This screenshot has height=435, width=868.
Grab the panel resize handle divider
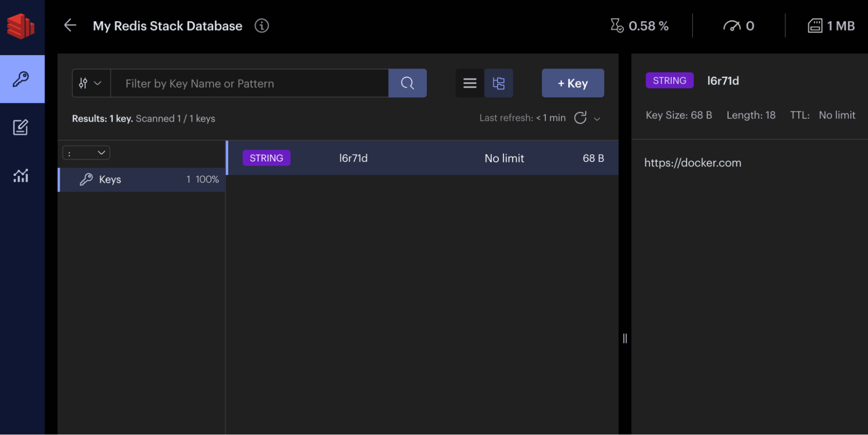coord(625,338)
